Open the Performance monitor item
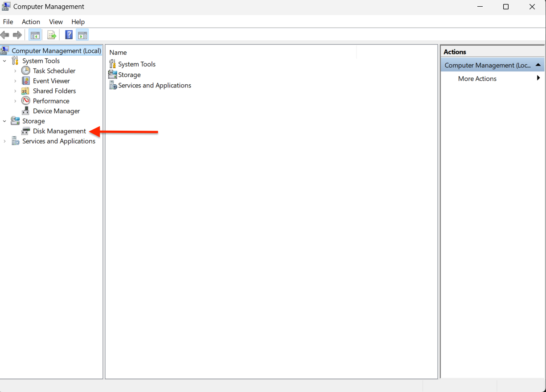The image size is (546, 392). pos(50,101)
